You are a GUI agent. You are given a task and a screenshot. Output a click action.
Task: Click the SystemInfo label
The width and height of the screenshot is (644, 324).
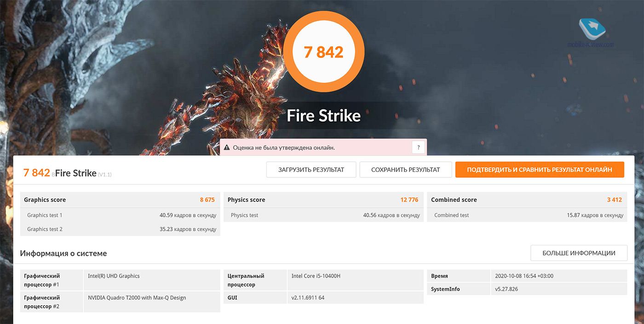[x=445, y=289]
